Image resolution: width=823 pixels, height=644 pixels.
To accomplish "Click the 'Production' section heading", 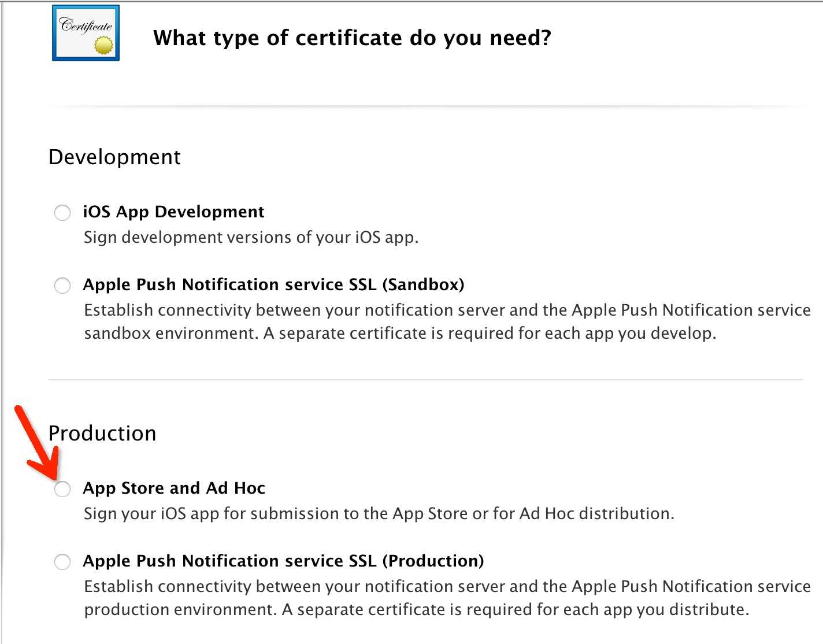I will pos(102,434).
